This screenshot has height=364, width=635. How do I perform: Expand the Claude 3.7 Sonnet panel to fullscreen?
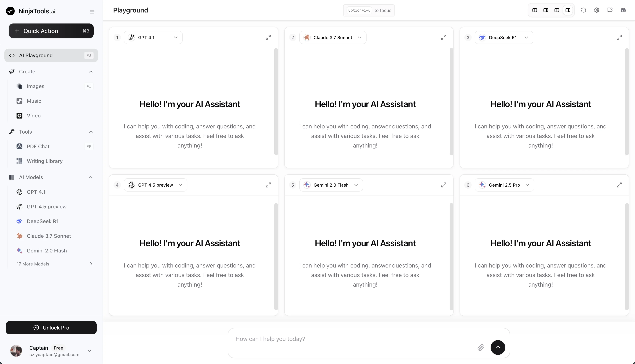pyautogui.click(x=444, y=37)
